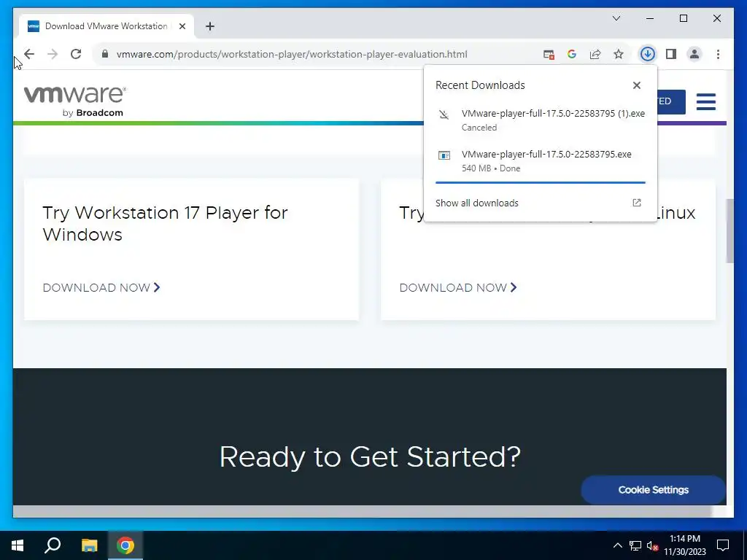Click Download Now for Windows Player
The image size is (747, 560).
[x=101, y=287]
